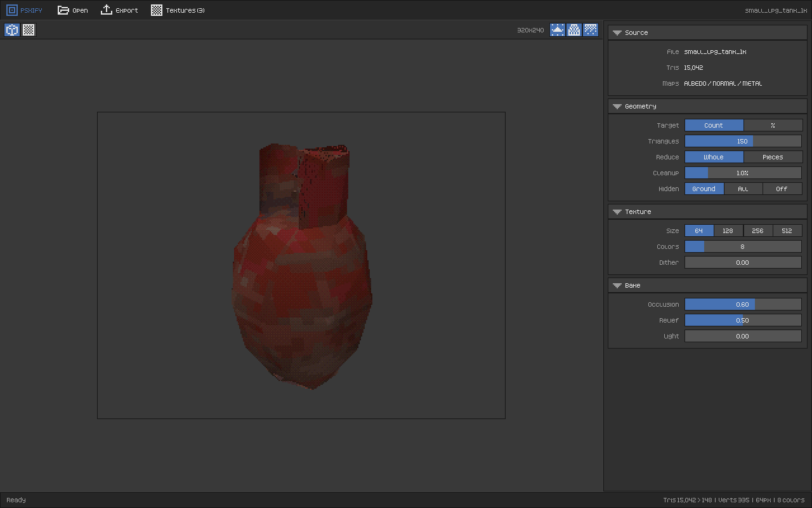Select Whole for Reduce mode
Image resolution: width=812 pixels, height=508 pixels.
click(x=714, y=157)
